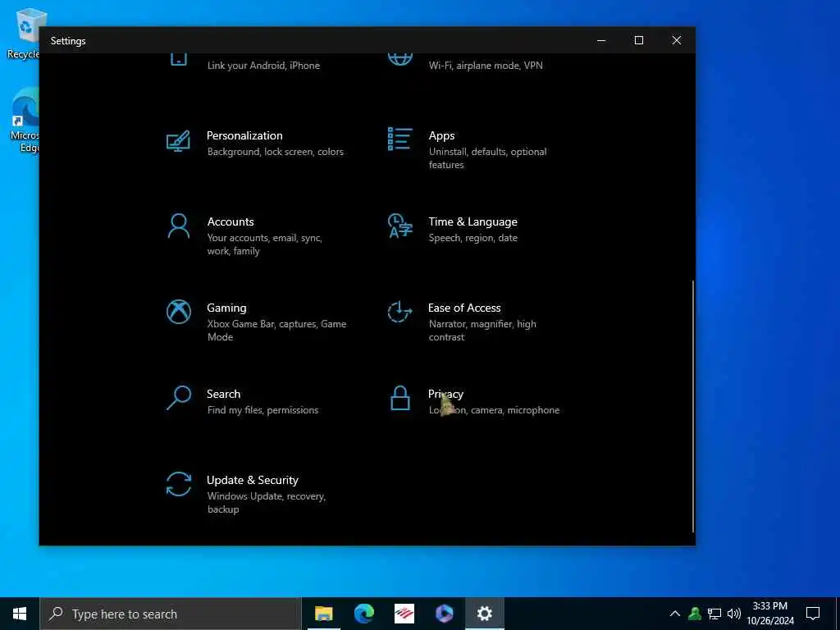
Task: Open File Explorer from taskbar
Action: pos(323,614)
